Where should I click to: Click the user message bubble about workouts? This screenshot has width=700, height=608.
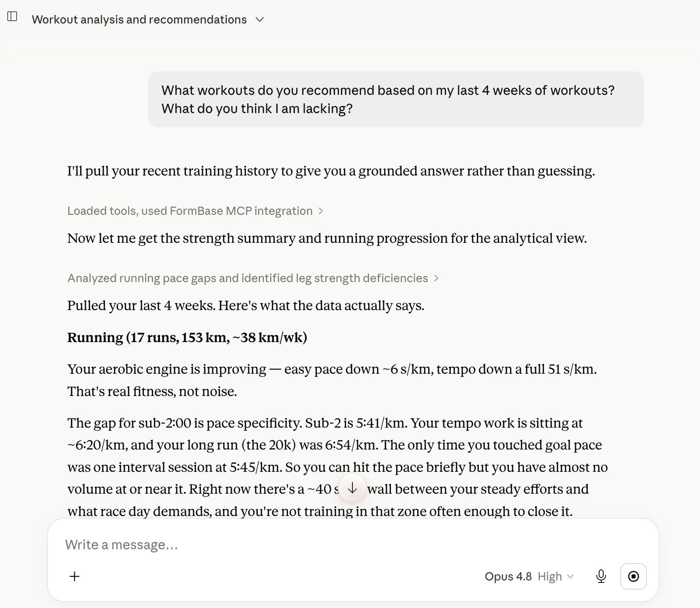(x=396, y=99)
